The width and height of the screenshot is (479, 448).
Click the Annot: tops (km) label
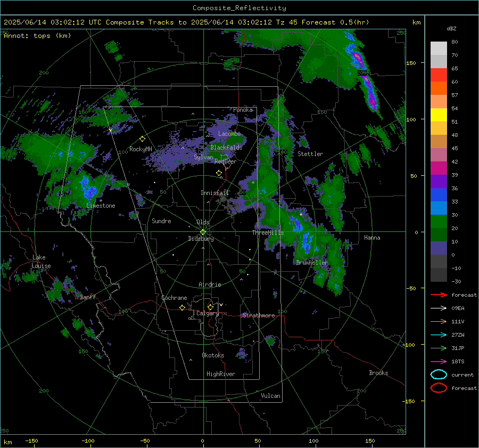[x=37, y=36]
